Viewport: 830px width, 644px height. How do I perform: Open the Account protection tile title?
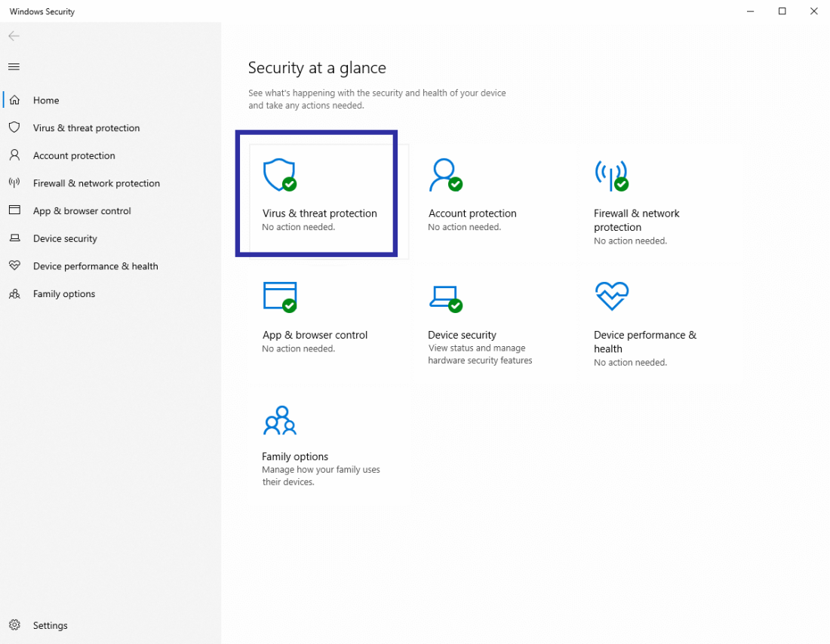(x=472, y=213)
